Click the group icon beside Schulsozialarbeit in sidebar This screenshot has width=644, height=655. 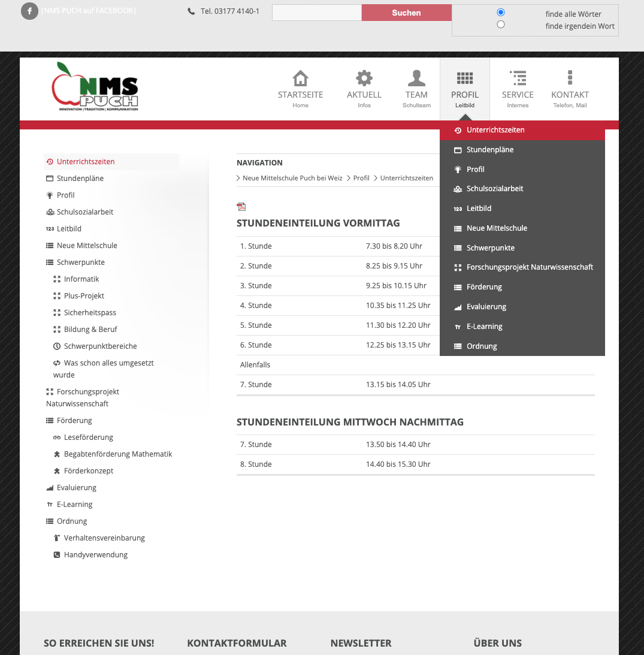pos(50,212)
